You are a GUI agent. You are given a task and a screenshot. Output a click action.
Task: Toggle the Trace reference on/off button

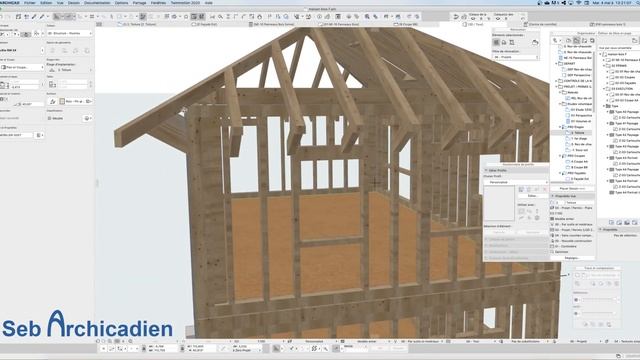point(576,275)
